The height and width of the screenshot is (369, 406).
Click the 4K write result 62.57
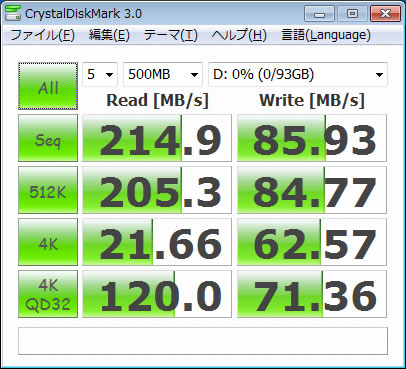312,242
